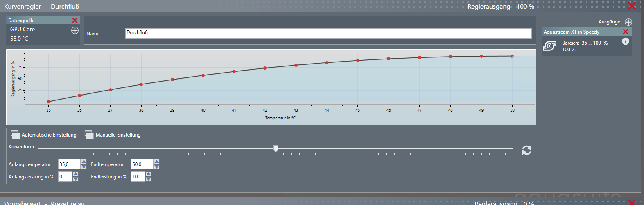This screenshot has width=644, height=205.
Task: Open info for Aquastream XT output
Action: (x=625, y=41)
